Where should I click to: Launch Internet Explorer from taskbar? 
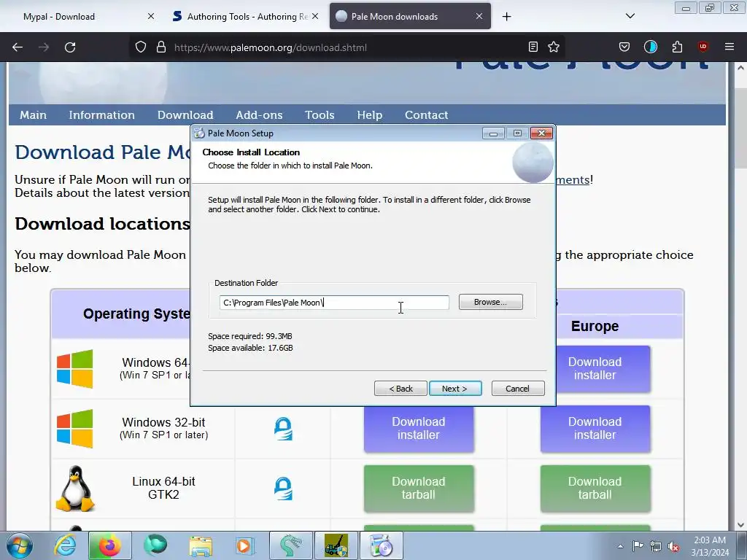coord(65,545)
